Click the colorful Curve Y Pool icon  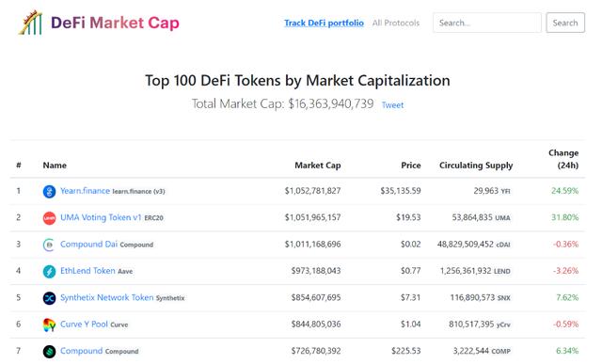click(x=49, y=324)
